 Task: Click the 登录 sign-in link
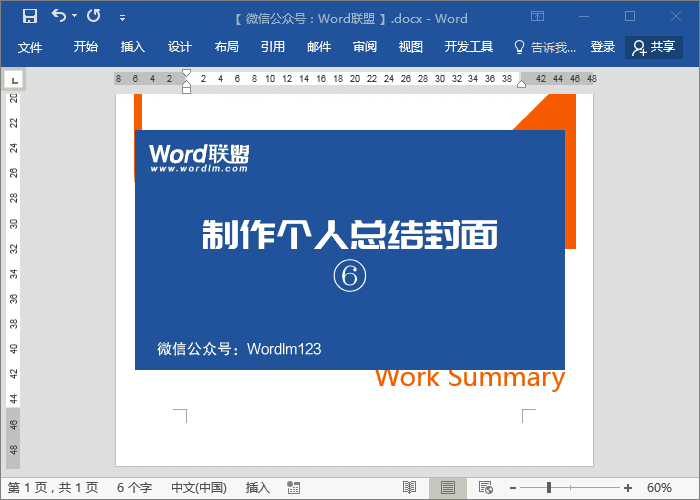pos(603,46)
